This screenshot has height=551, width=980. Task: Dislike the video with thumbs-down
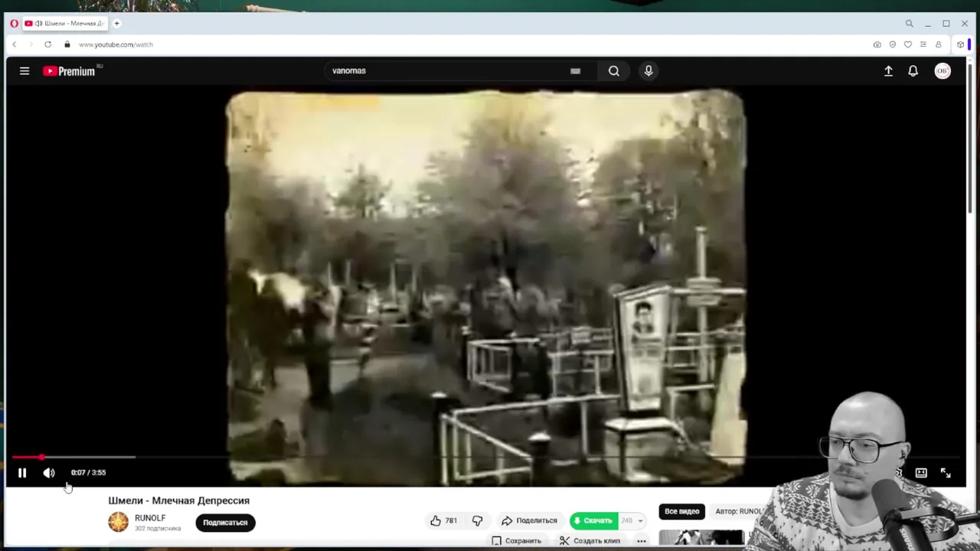pos(478,521)
